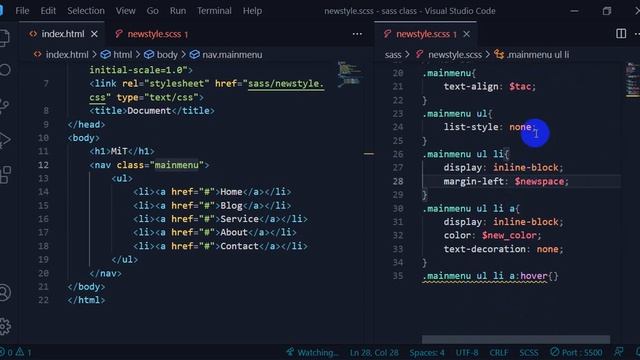Image resolution: width=640 pixels, height=360 pixels.
Task: Click SCSS language mode selector
Action: 529,352
